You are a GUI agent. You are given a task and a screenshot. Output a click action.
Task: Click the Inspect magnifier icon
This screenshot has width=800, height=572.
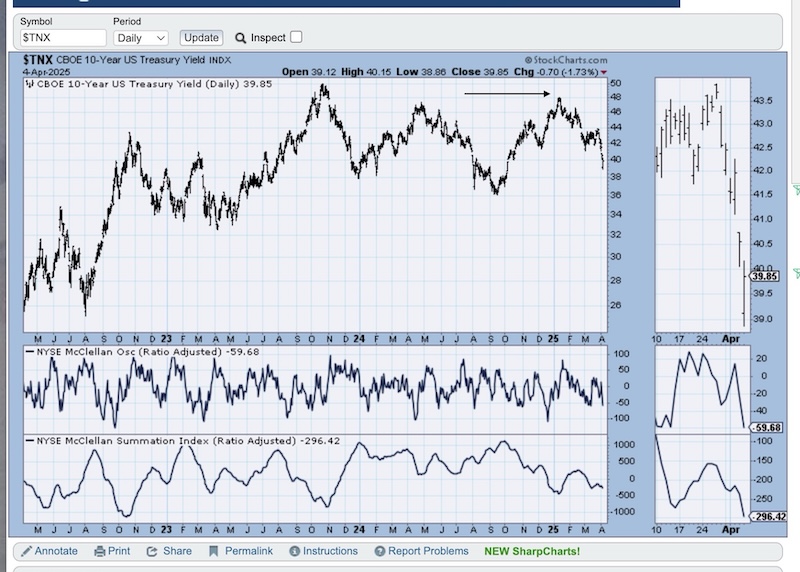[240, 38]
